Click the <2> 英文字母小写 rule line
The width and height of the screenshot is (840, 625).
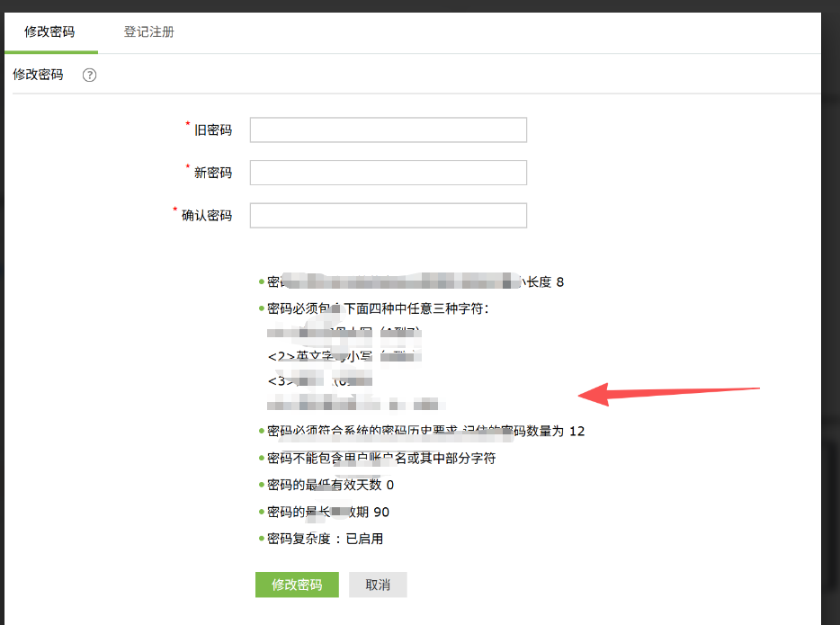click(x=342, y=357)
